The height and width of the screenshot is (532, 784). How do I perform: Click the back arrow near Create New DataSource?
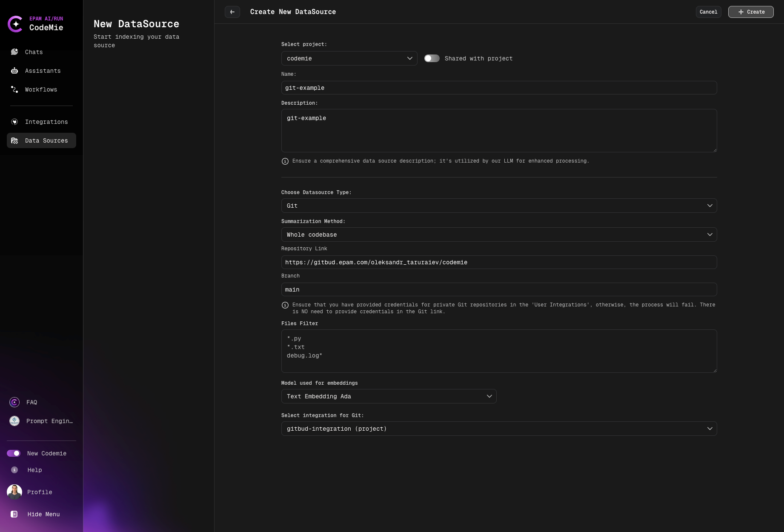[x=232, y=12]
